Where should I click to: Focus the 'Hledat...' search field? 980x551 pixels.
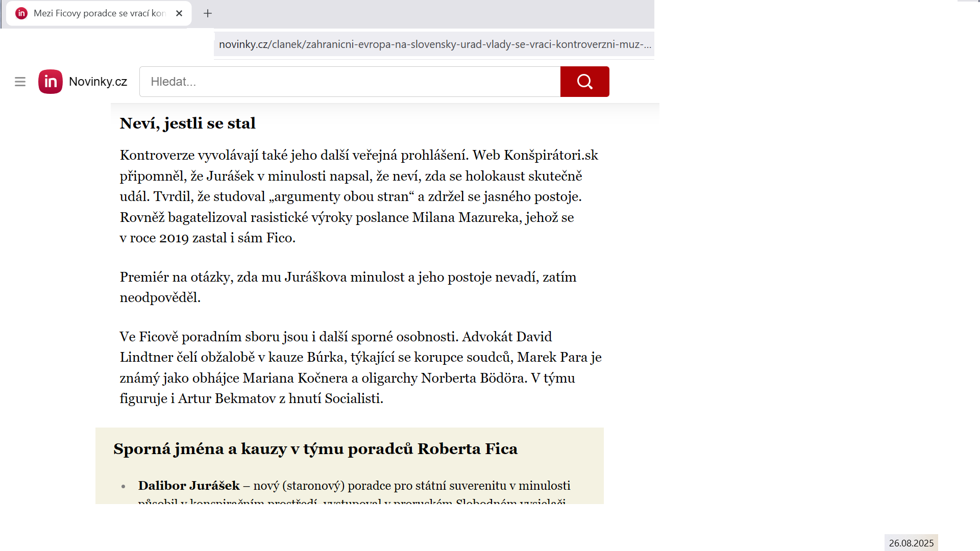click(x=350, y=82)
